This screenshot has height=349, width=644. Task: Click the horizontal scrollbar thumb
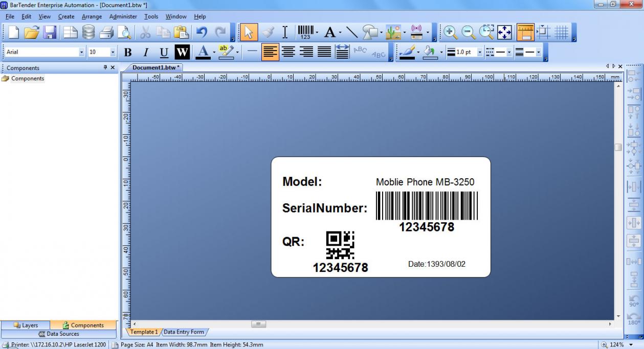(258, 324)
